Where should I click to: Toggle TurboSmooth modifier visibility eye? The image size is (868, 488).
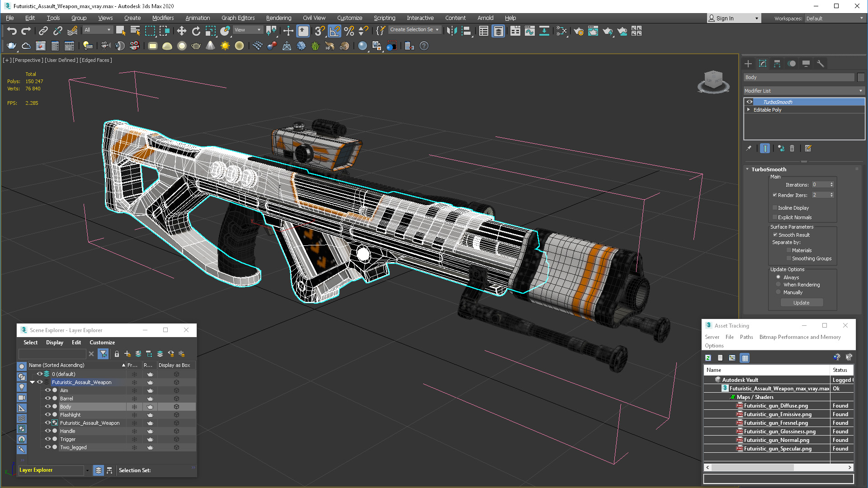750,102
